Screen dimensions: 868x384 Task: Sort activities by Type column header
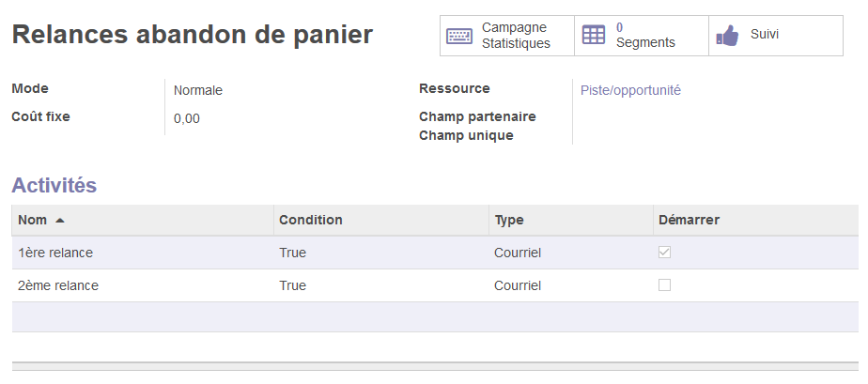(x=509, y=220)
